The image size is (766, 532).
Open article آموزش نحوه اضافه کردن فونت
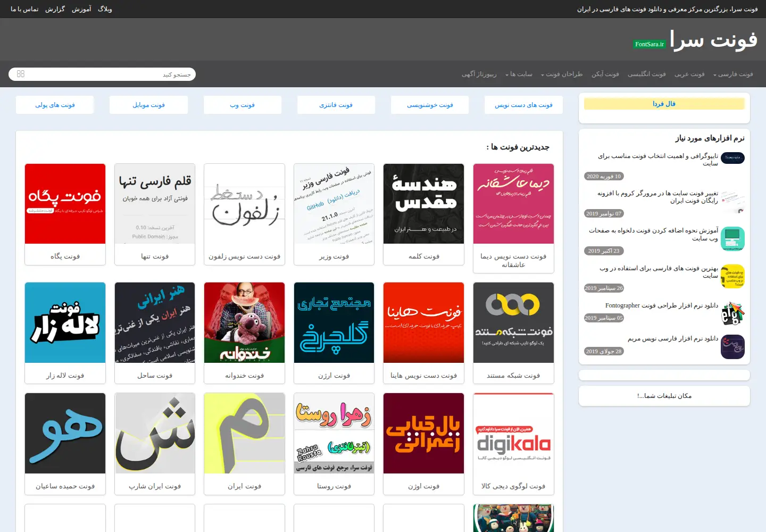click(x=654, y=234)
